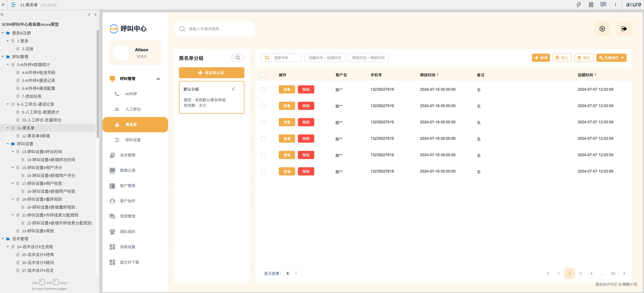Click the Axure lightning interactions icon

[578, 5]
